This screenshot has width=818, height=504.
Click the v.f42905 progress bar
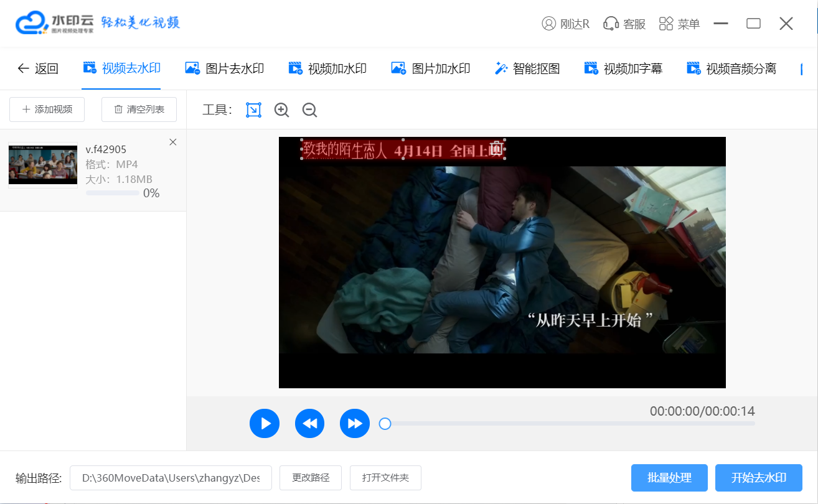[113, 193]
